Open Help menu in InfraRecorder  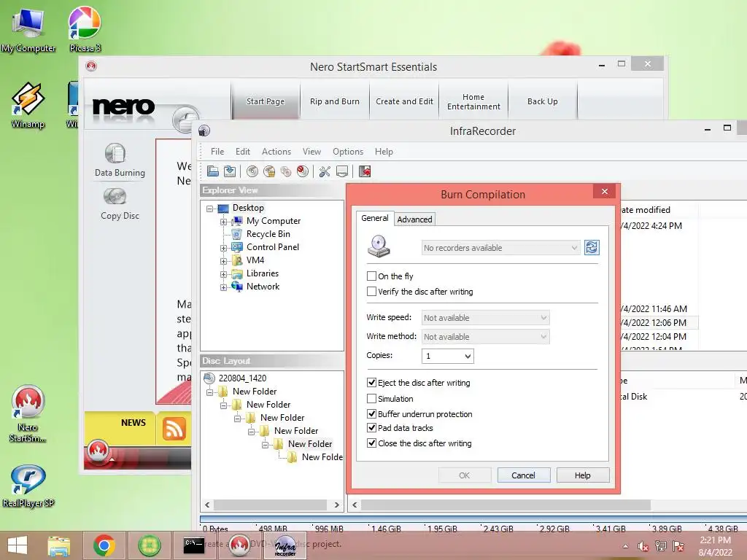tap(384, 152)
